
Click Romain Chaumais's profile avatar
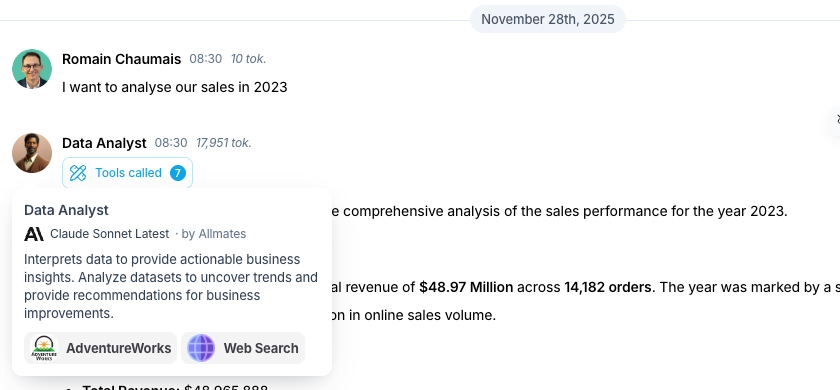[x=32, y=69]
